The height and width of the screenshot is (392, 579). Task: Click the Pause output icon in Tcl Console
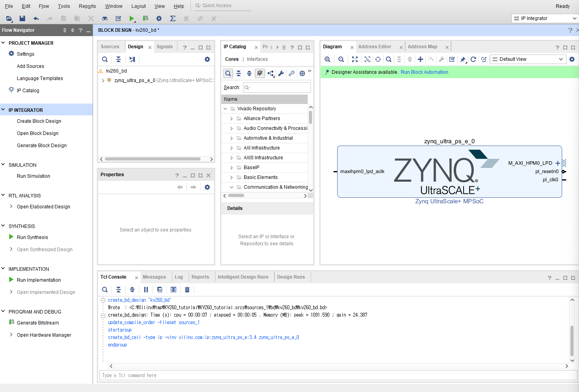tap(146, 290)
